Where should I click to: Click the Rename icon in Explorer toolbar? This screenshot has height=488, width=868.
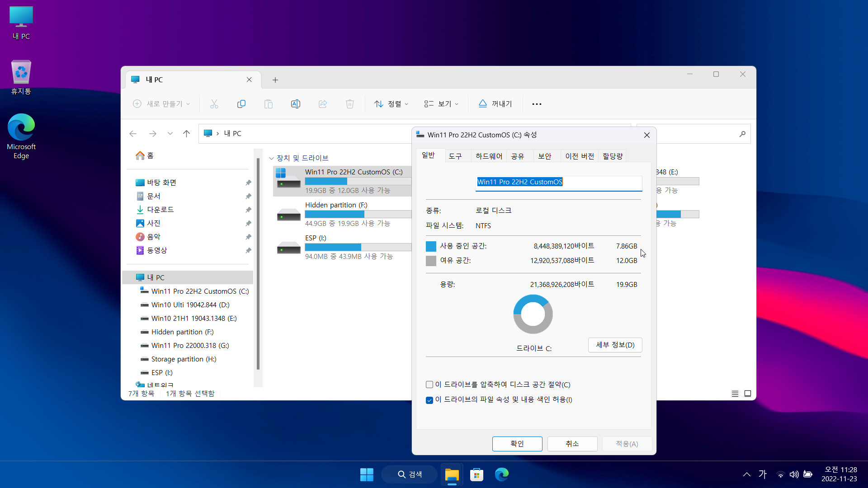pos(296,104)
